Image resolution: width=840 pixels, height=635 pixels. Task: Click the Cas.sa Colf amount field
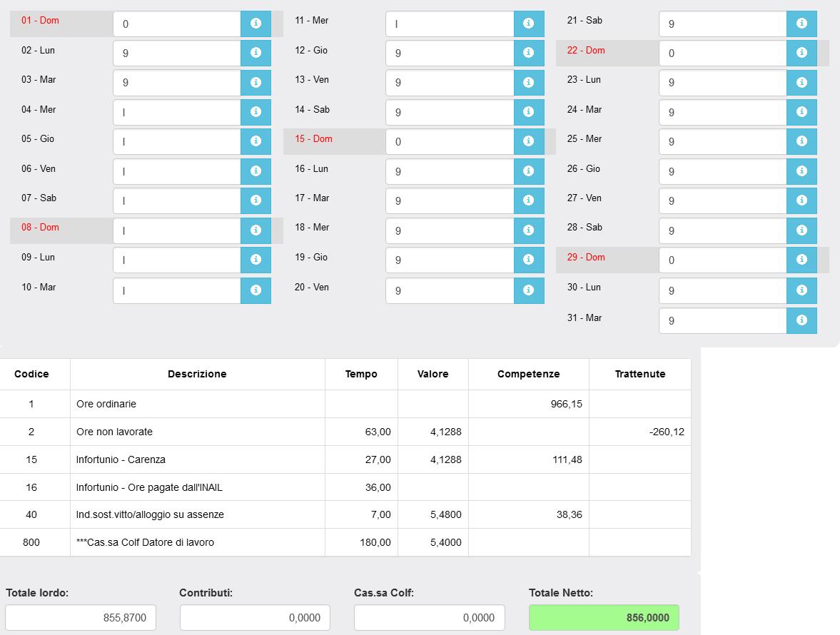point(429,617)
